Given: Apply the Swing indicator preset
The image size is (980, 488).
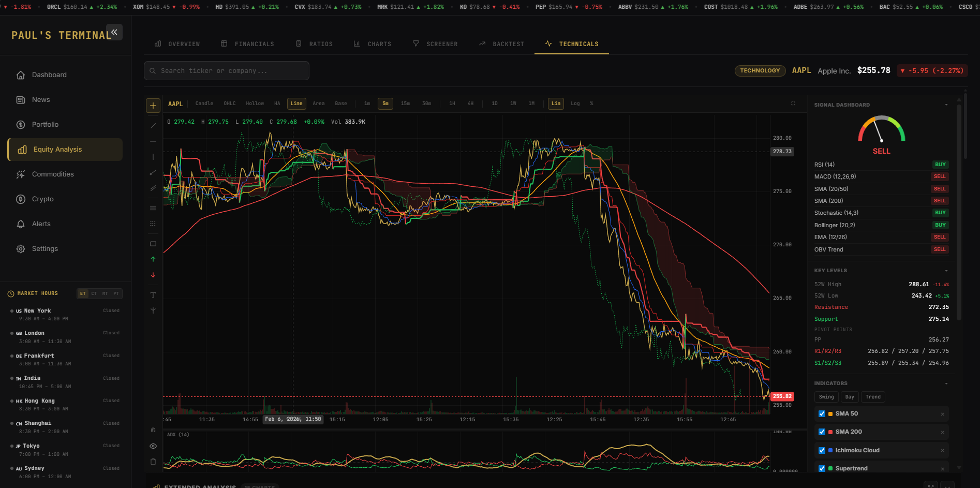Looking at the screenshot, I should pos(826,397).
